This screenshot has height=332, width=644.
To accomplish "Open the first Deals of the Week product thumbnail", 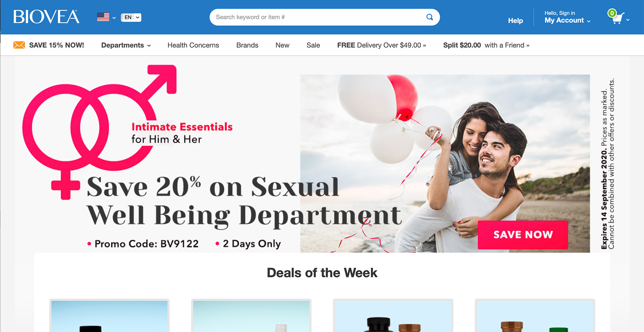I will tap(109, 316).
